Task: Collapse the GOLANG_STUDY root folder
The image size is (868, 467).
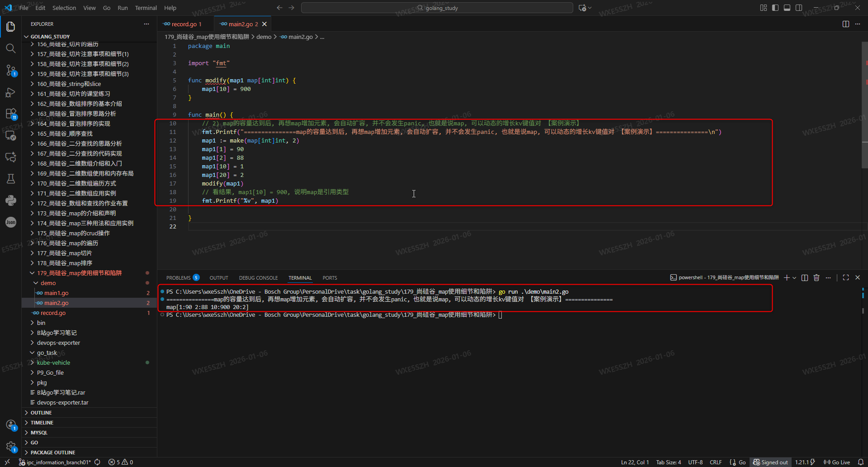Action: (x=90, y=37)
